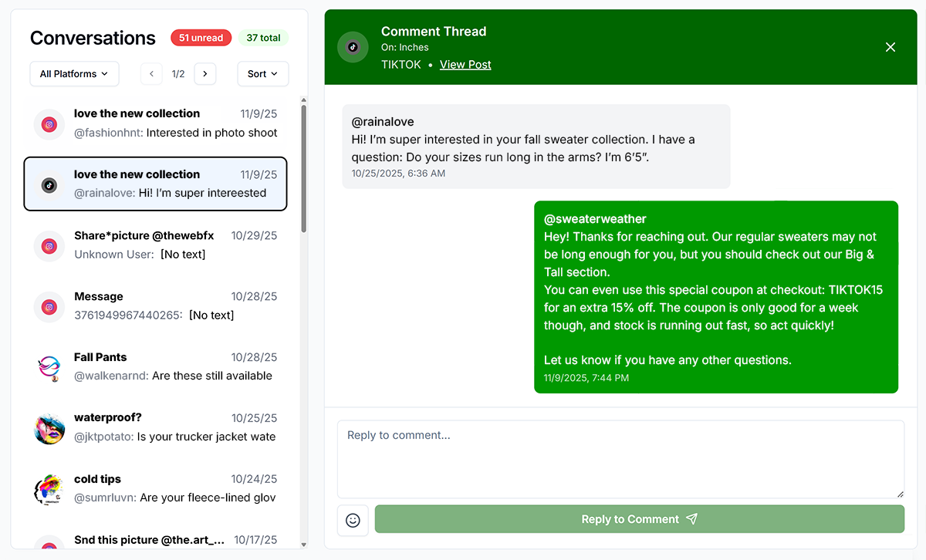Click the waterproof? conversation avatar

tap(49, 427)
